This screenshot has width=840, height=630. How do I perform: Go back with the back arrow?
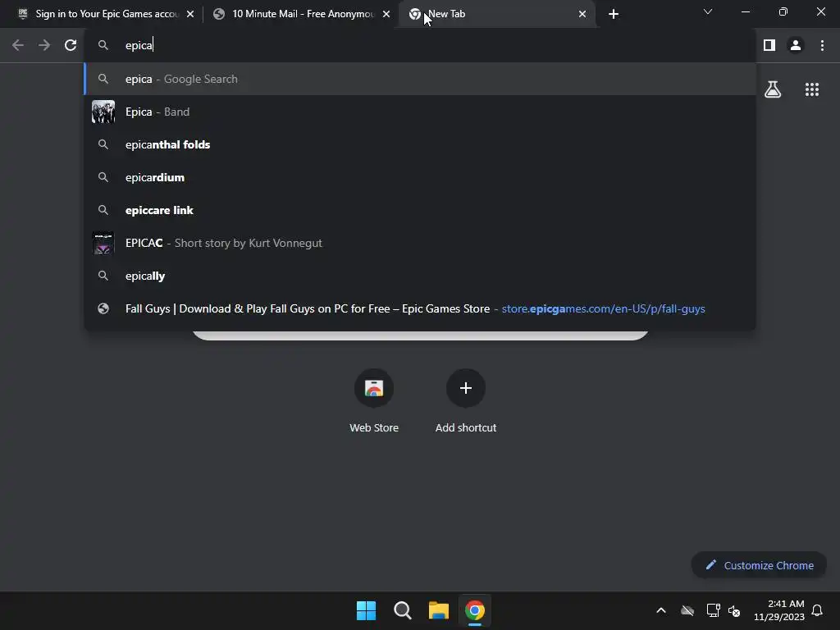click(x=18, y=46)
